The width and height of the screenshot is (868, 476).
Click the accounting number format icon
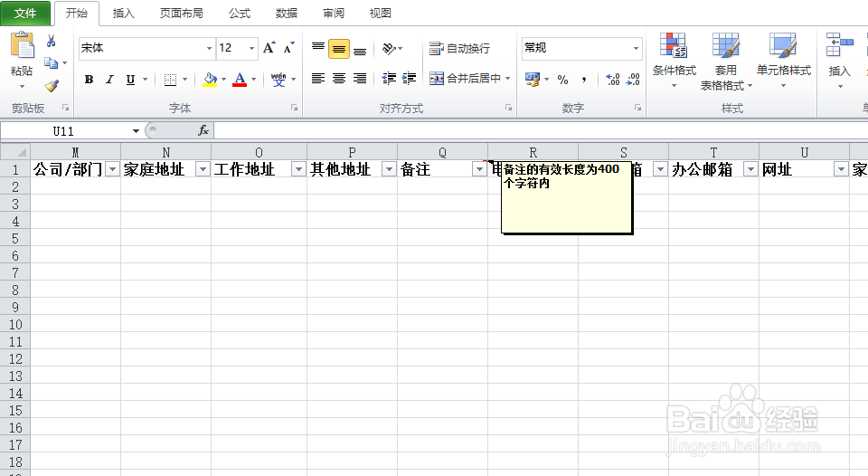pos(533,80)
